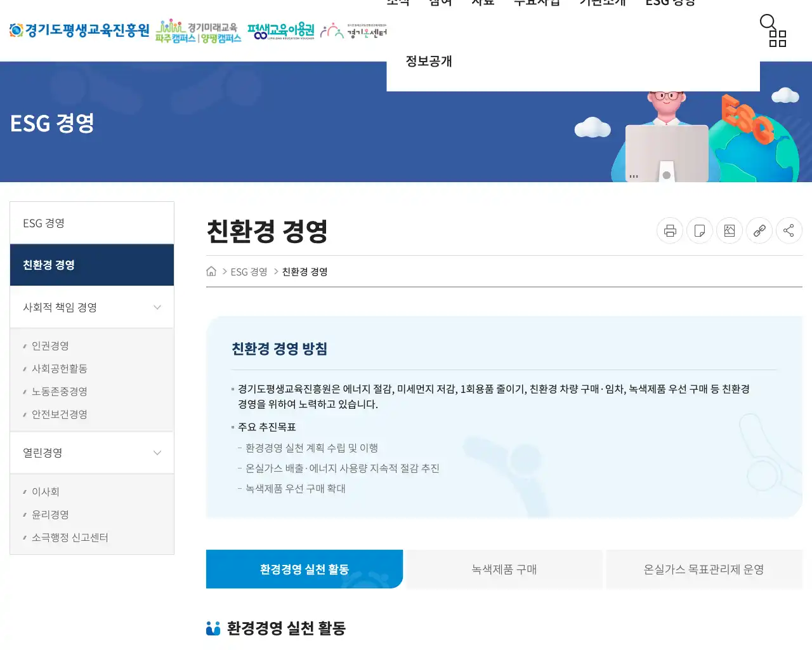Collapse the 사회적 책임 경영 chevron
This screenshot has width=812, height=650.
tap(157, 307)
